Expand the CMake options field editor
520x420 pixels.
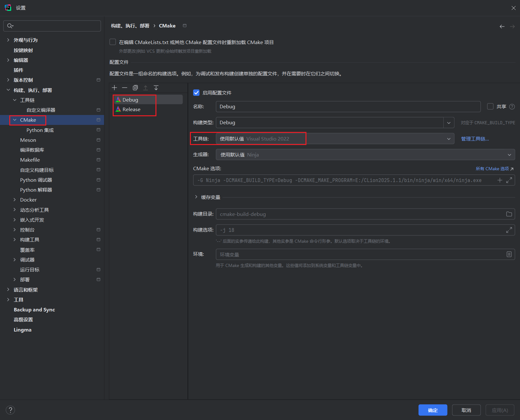point(509,180)
